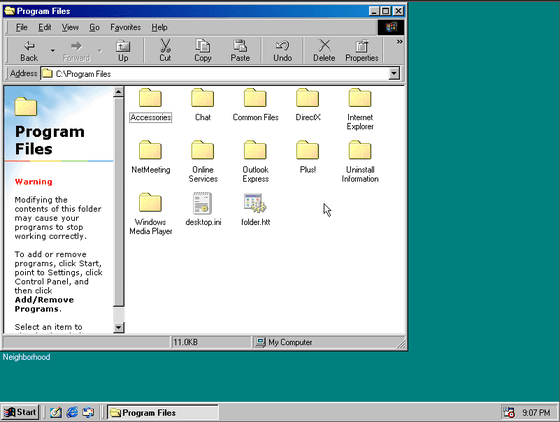This screenshot has width=560, height=422.
Task: Open Properties from the toolbar
Action: [362, 51]
